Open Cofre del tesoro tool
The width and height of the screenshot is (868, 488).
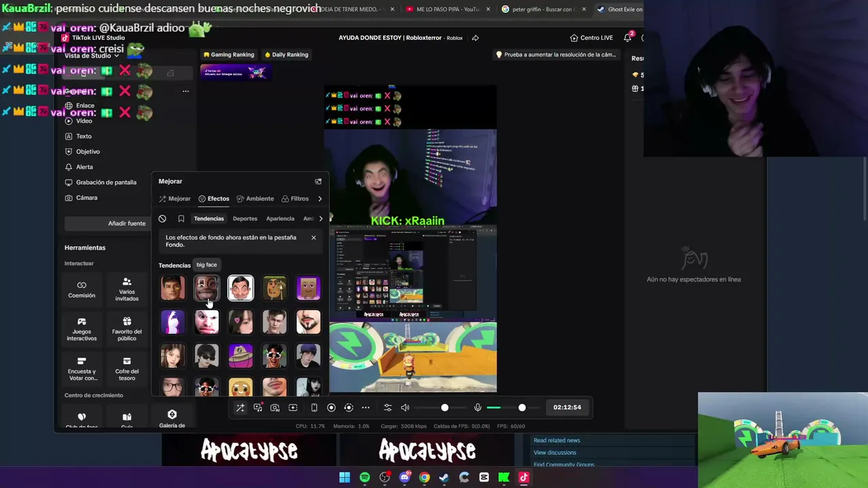(x=127, y=369)
